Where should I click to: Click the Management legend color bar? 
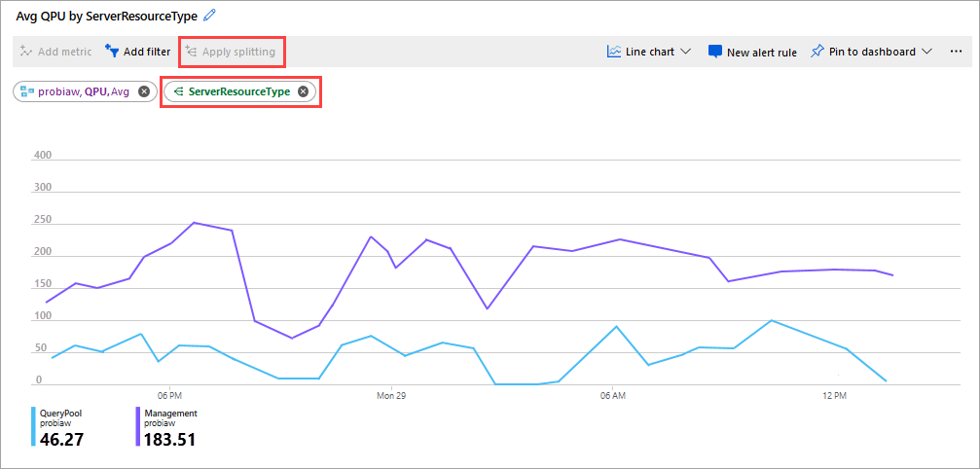[138, 428]
